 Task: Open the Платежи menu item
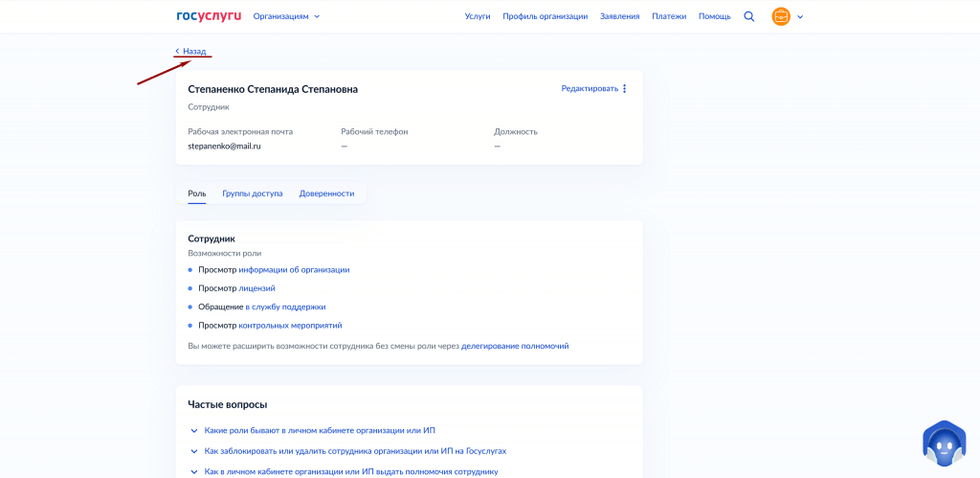click(669, 16)
